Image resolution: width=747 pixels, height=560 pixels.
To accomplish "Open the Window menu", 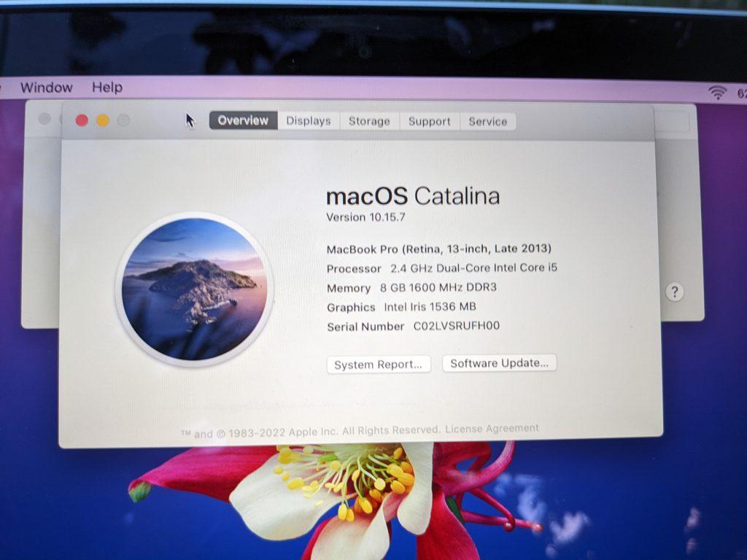I will click(46, 87).
